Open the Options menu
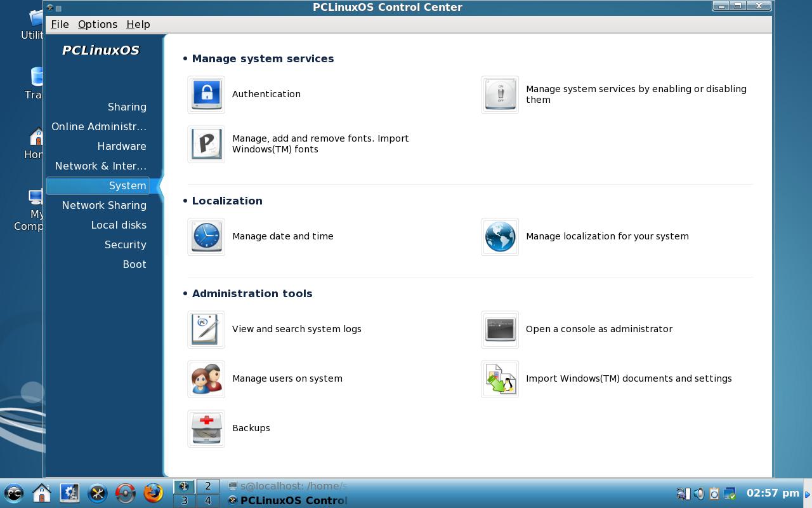The width and height of the screenshot is (812, 508). (98, 24)
